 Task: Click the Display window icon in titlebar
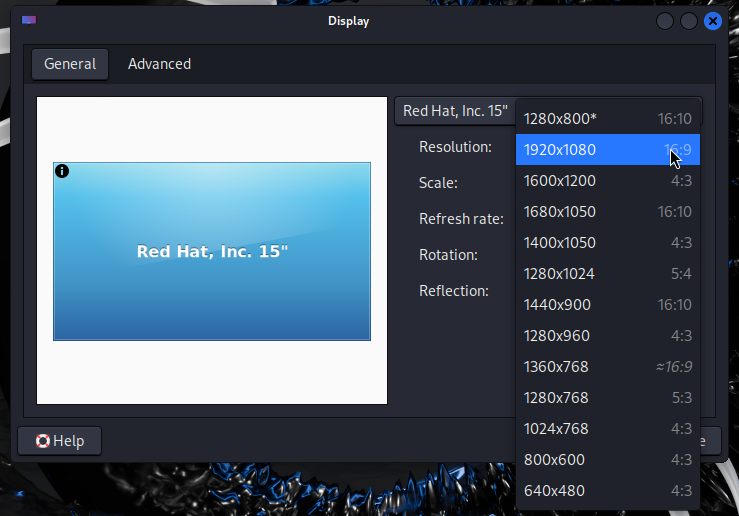[29, 20]
